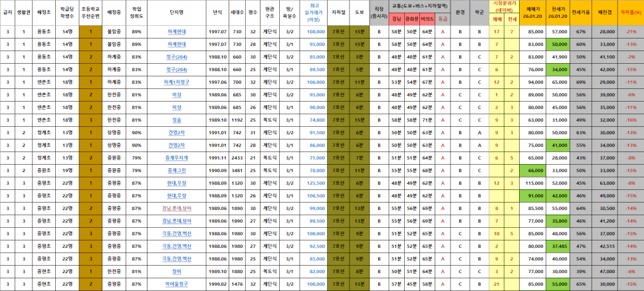644x291 pixels.
Task: Select the 초등학교 우선순번 header cell
Action: click(x=90, y=13)
